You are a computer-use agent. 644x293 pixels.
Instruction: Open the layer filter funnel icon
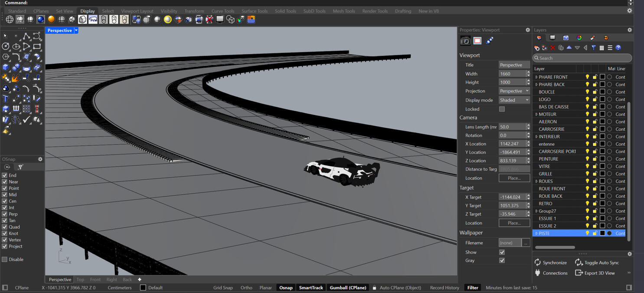(x=594, y=48)
